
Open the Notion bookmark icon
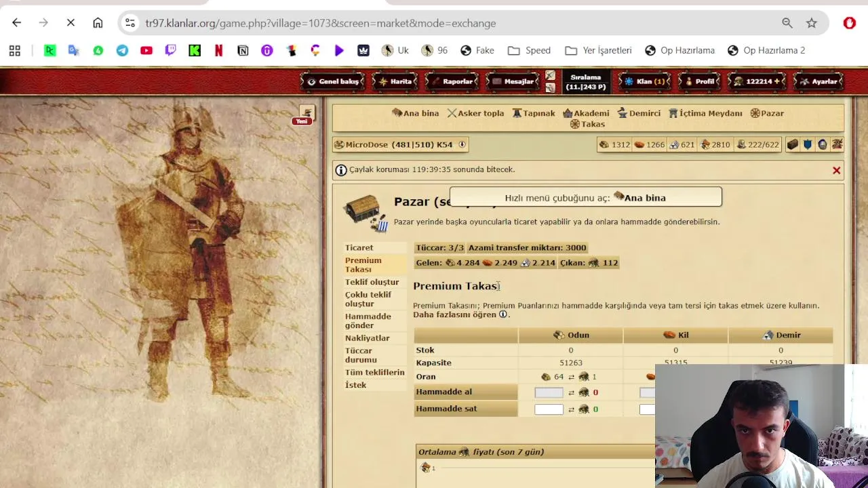[243, 50]
